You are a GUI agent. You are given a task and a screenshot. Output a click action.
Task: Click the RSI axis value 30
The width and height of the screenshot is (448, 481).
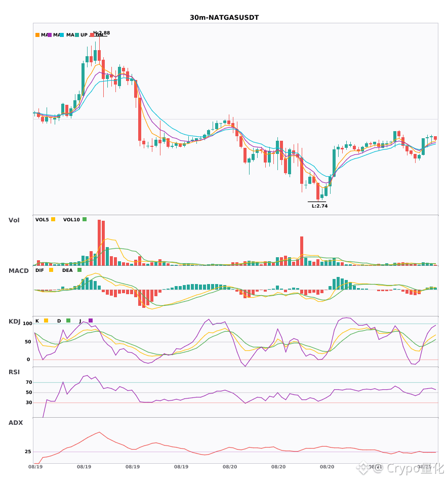(x=29, y=403)
